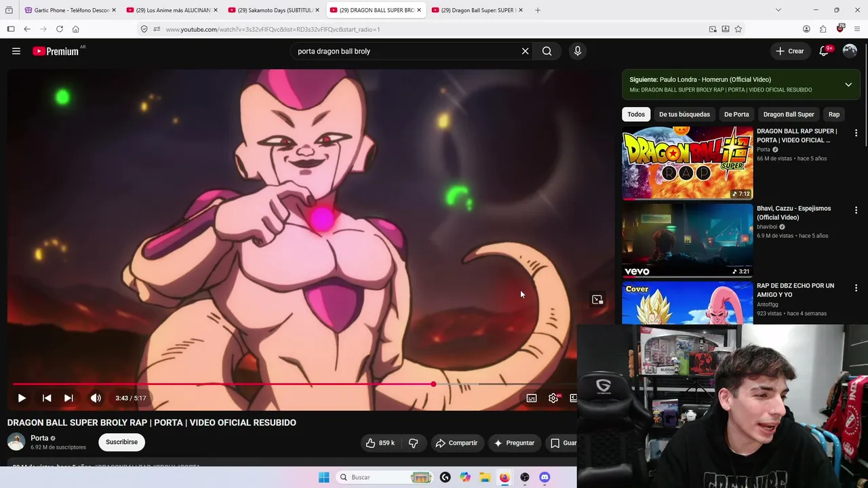Like the video with 859 k thumbs up
The height and width of the screenshot is (488, 868).
pyautogui.click(x=380, y=443)
